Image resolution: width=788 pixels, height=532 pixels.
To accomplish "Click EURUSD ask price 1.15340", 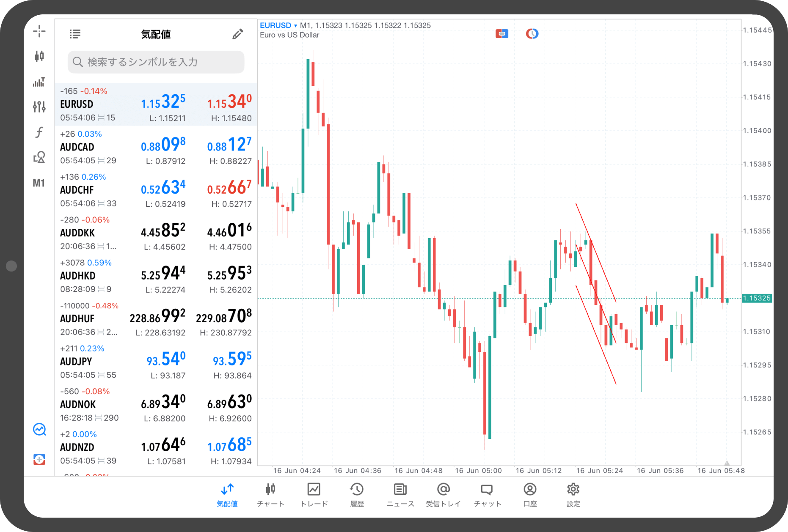I will coord(229,102).
